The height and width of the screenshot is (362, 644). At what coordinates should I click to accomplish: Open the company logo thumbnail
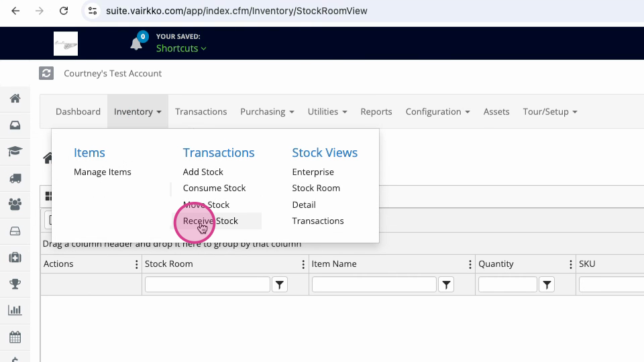pyautogui.click(x=66, y=44)
